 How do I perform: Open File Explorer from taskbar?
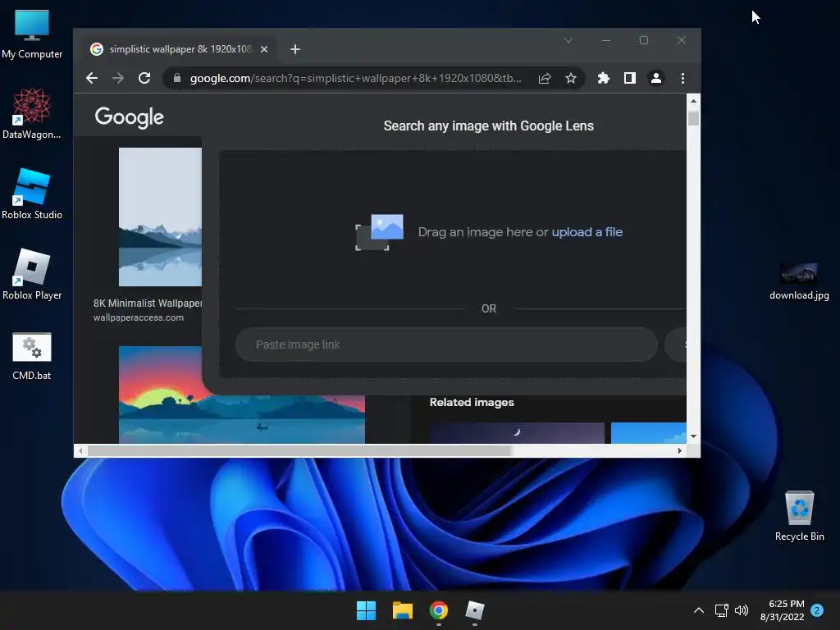pos(402,610)
